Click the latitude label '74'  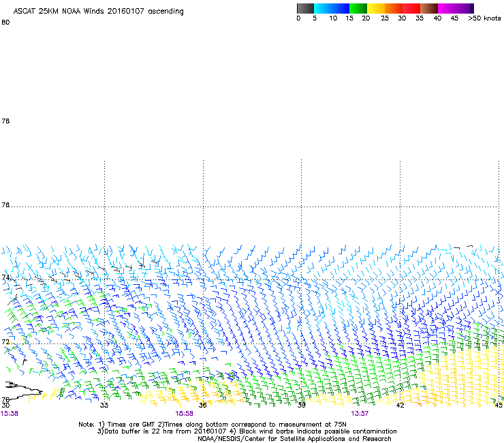5,277
